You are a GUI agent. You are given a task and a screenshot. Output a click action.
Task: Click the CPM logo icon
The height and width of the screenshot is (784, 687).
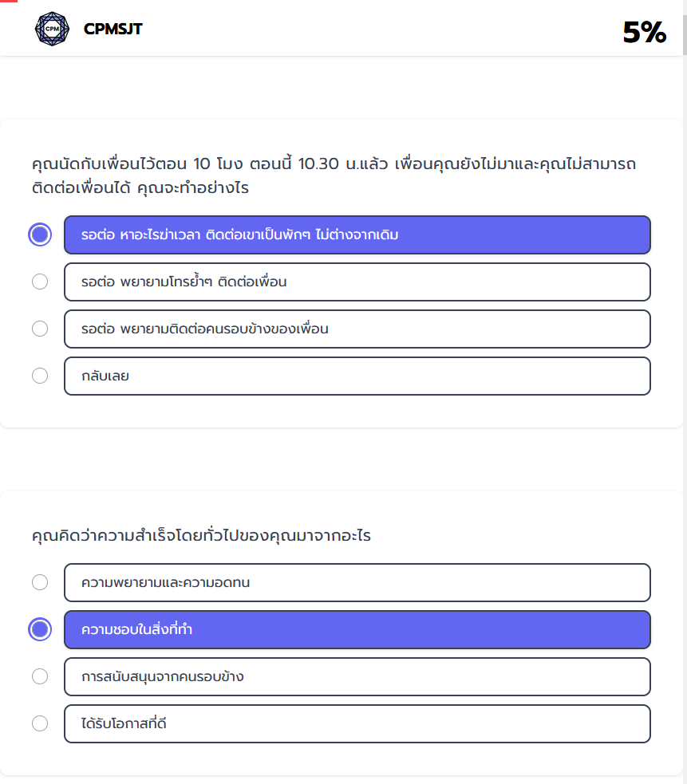point(53,29)
